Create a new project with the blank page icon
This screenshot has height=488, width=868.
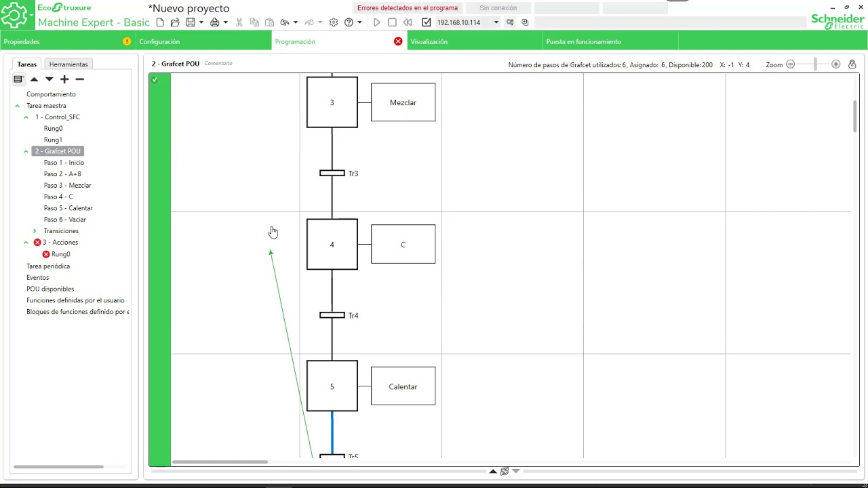pyautogui.click(x=160, y=22)
